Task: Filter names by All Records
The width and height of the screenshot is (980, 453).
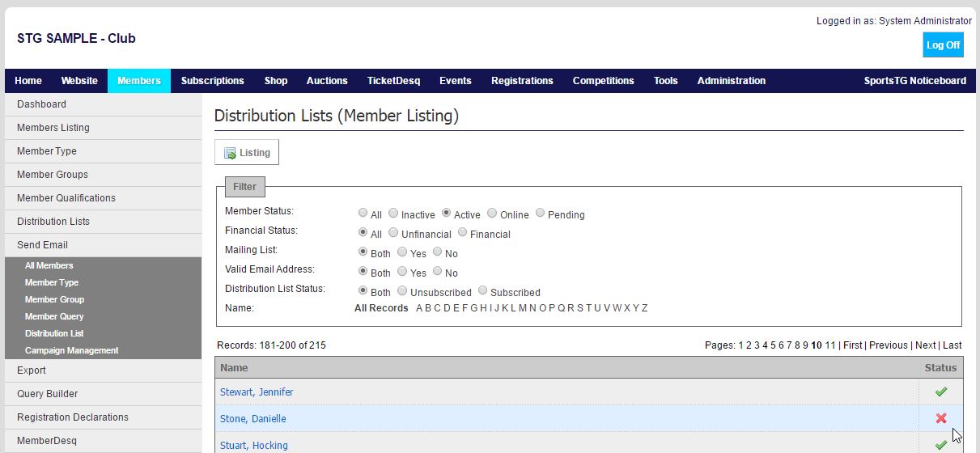Action: [x=381, y=308]
